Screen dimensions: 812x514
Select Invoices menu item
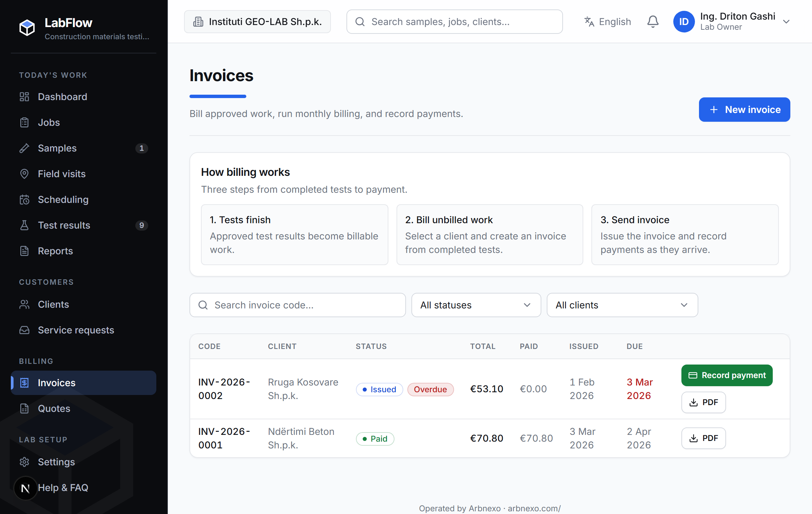[84, 383]
